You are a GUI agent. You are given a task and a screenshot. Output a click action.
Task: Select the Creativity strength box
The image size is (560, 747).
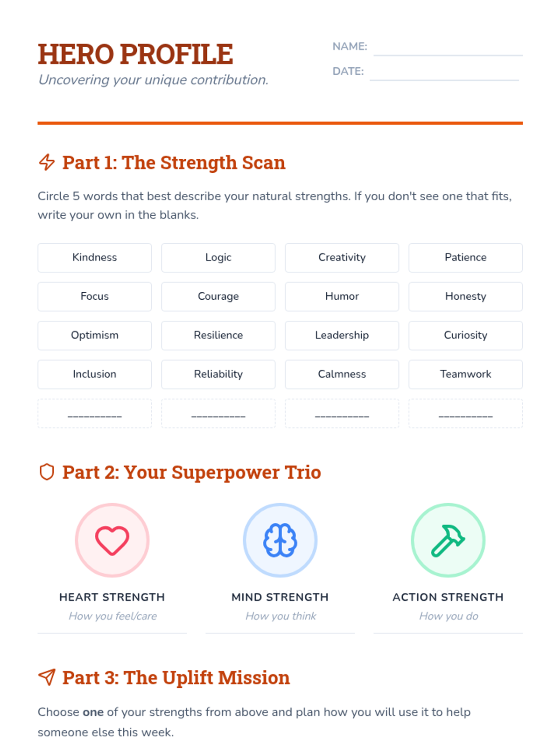coord(342,257)
